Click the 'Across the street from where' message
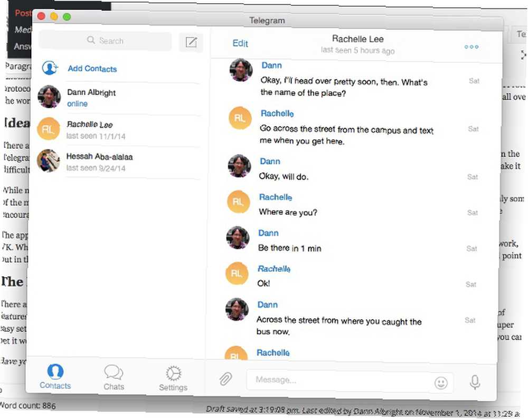Screen dimensions: 528x420 click(x=339, y=326)
